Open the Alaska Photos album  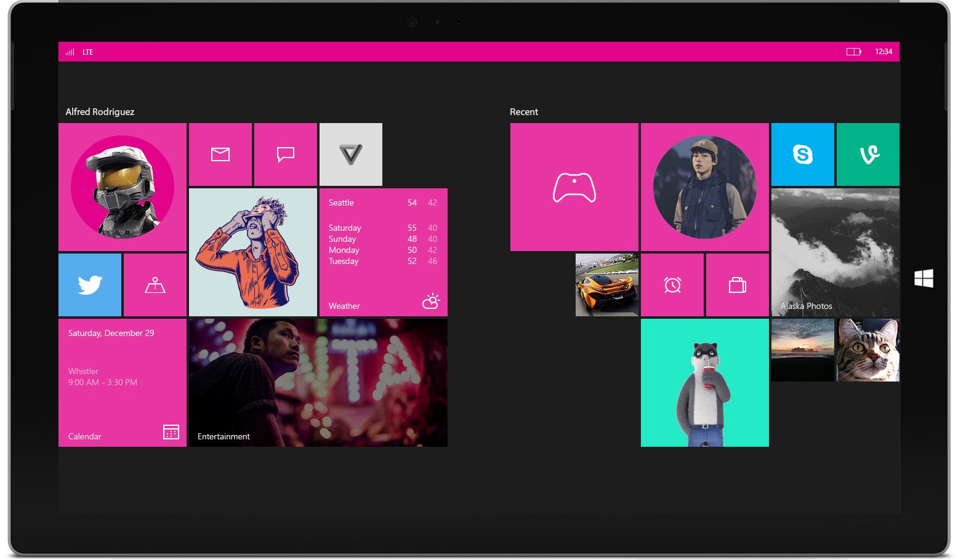pyautogui.click(x=835, y=252)
